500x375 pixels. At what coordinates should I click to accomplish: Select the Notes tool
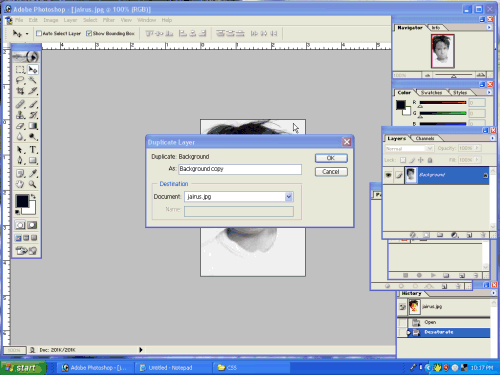[x=20, y=173]
